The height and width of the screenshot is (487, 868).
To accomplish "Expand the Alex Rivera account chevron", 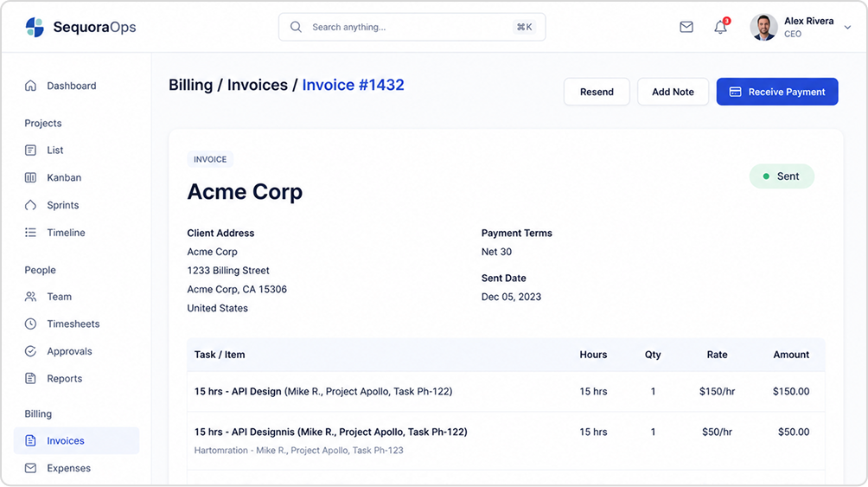I will [x=847, y=27].
